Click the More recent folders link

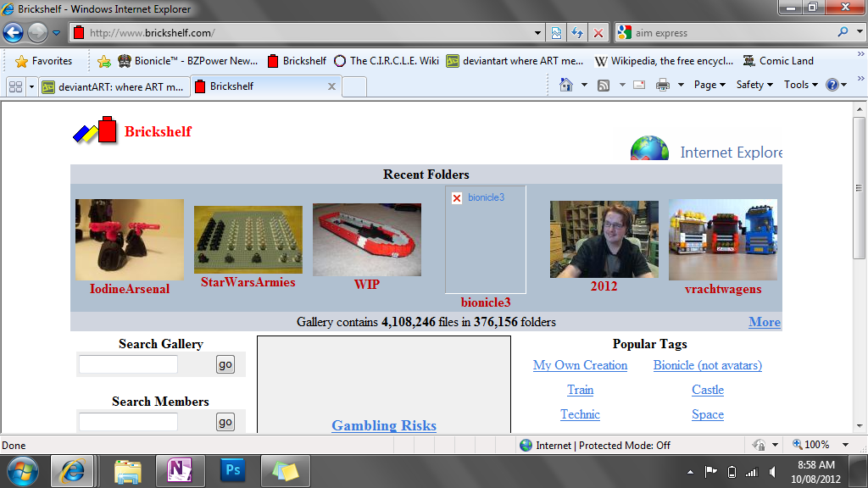coord(765,322)
